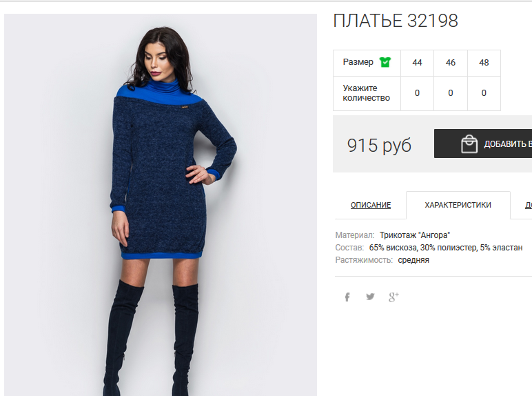532x396 pixels.
Task: Set quantity for size 48
Action: point(484,93)
